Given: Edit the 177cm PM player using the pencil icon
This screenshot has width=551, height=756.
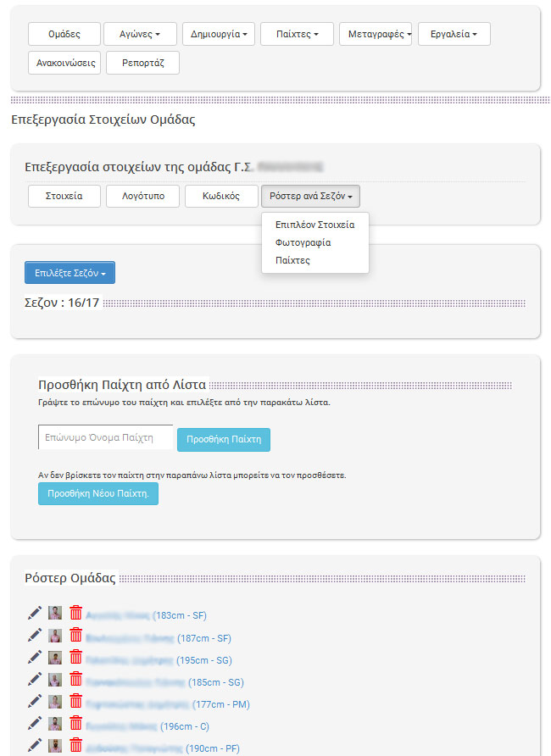Looking at the screenshot, I should coord(35,701).
